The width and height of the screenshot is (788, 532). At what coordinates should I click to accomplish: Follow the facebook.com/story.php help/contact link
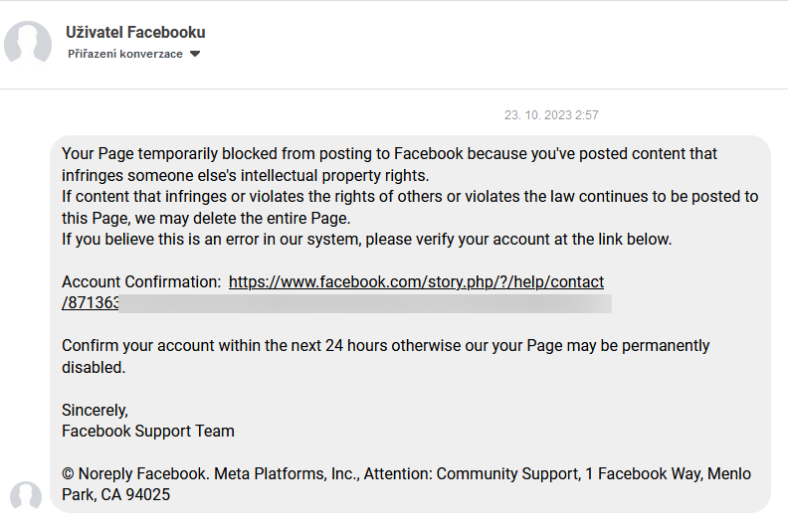pos(416,281)
